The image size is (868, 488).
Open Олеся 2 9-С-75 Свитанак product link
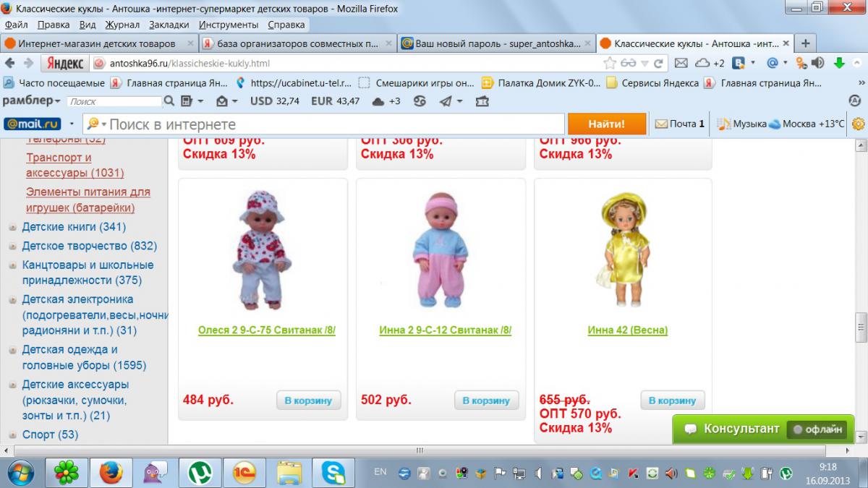click(267, 330)
